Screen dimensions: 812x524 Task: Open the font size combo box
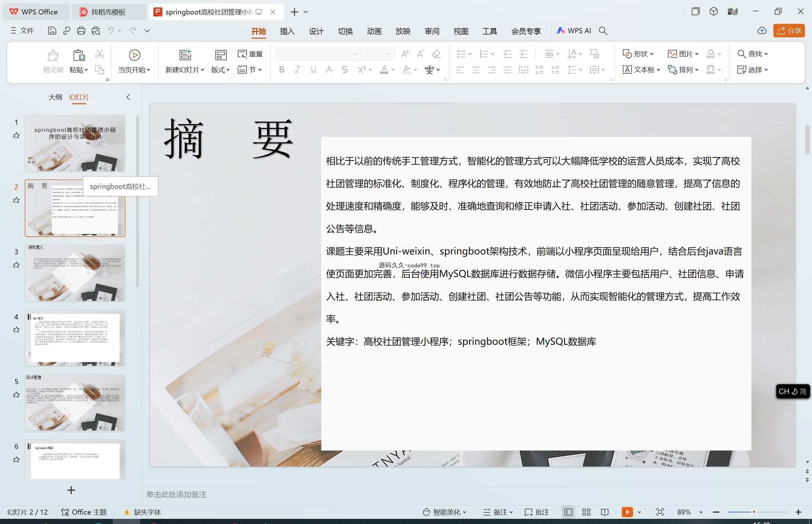pos(377,54)
